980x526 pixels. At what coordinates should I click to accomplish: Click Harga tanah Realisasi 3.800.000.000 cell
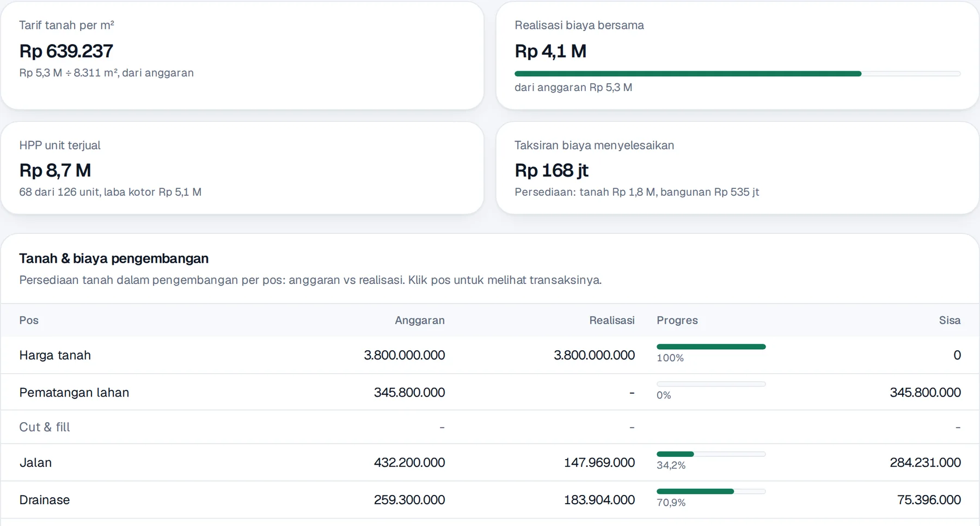595,355
